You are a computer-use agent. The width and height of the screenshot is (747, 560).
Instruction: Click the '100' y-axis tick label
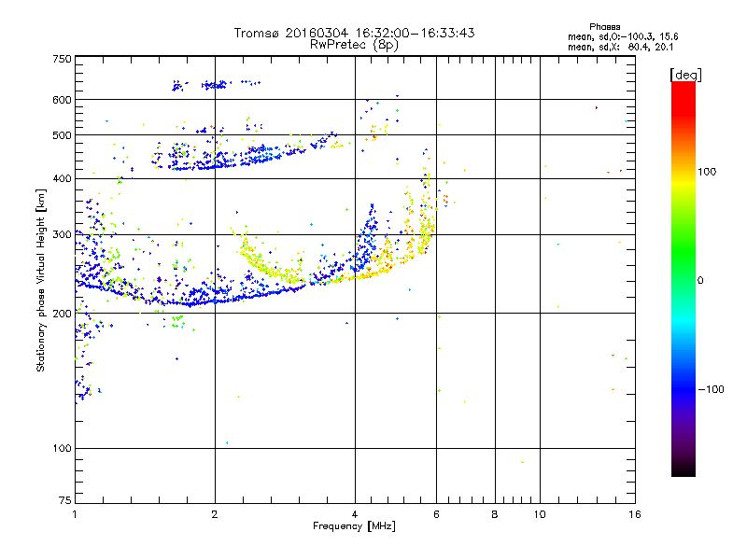coord(62,449)
